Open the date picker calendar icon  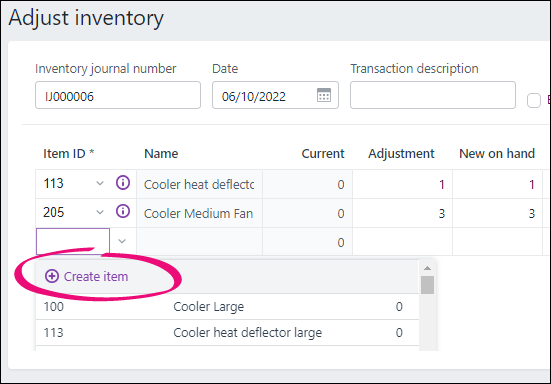tap(324, 95)
